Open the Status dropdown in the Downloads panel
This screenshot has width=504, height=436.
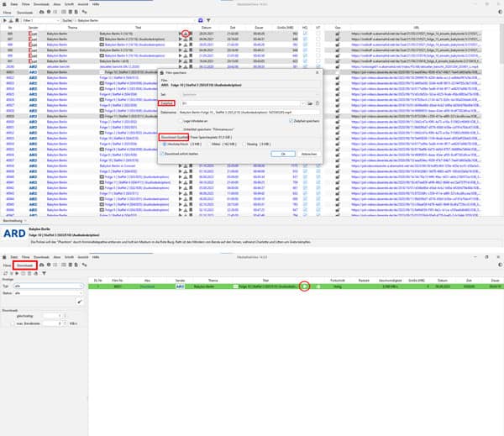pos(48,293)
